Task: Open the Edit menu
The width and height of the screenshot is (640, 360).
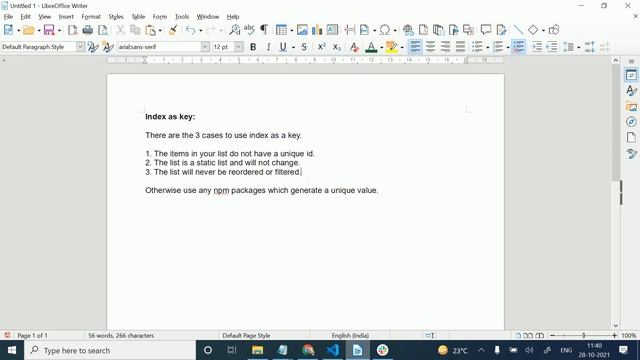Action: coord(25,17)
